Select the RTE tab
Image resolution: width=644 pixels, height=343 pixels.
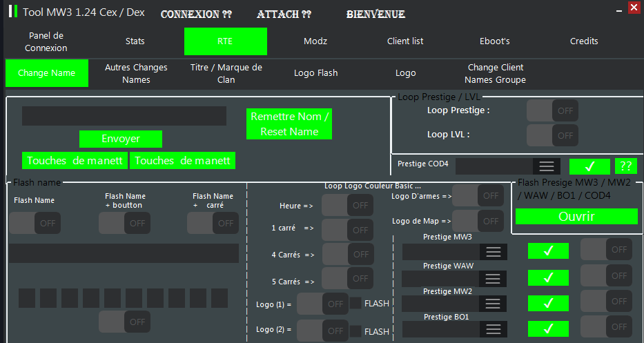coord(226,41)
